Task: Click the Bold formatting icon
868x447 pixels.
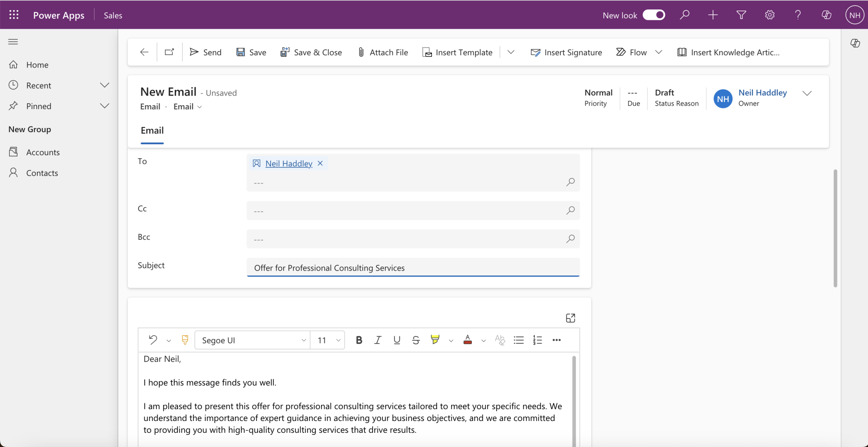Action: point(359,340)
